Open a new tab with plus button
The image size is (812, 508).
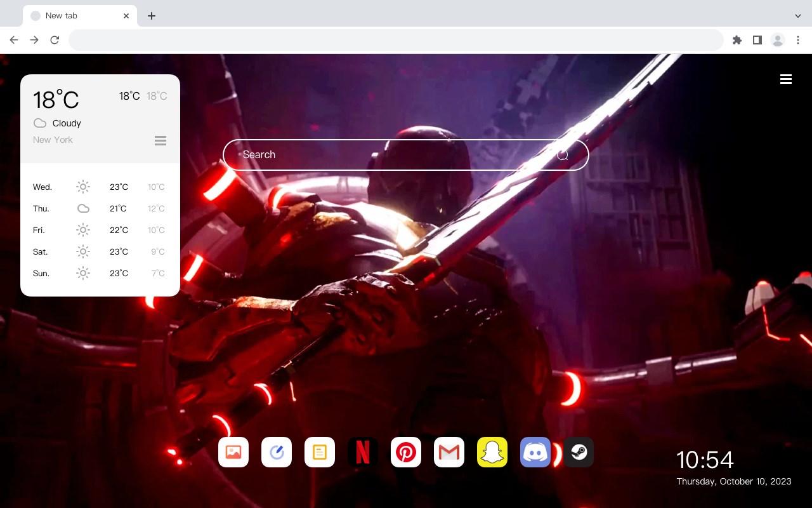pos(151,16)
